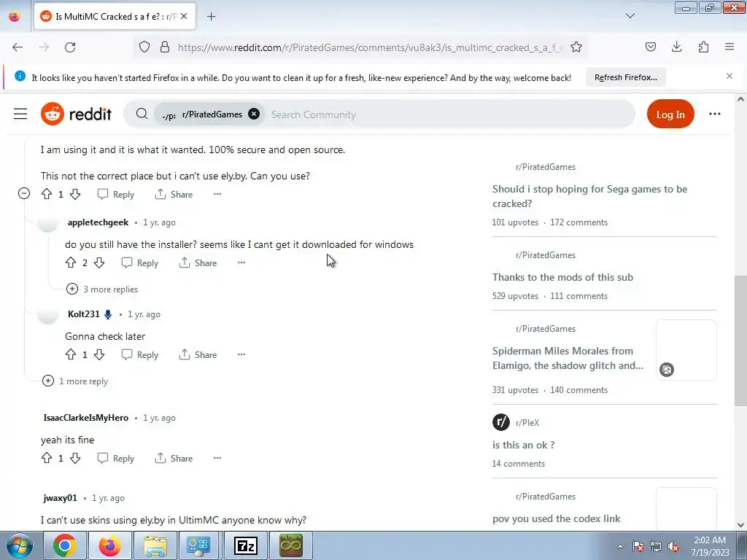Open the is this an ok post
The image size is (747, 560).
(x=523, y=445)
